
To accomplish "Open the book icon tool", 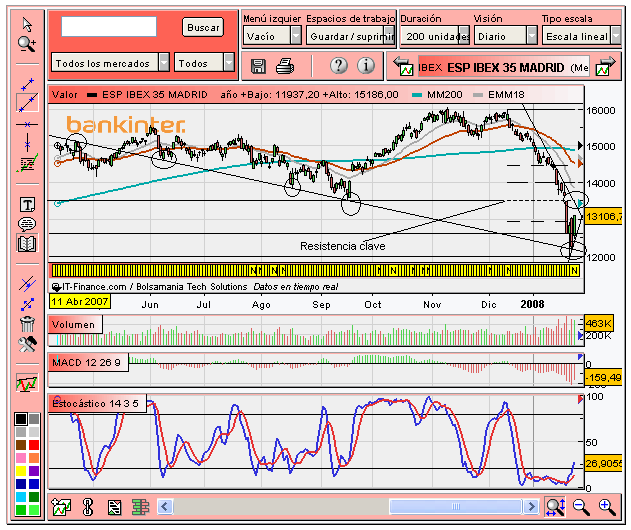I will coord(27,243).
